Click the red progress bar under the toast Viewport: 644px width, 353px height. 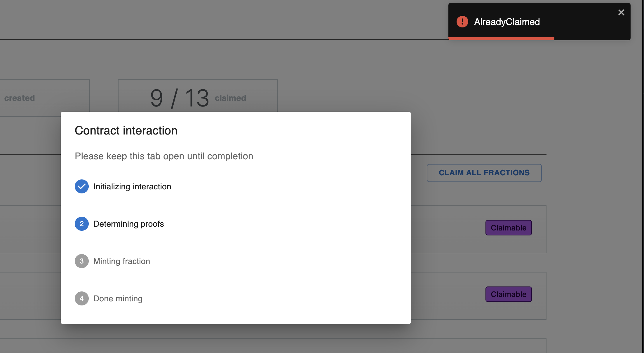coord(501,38)
